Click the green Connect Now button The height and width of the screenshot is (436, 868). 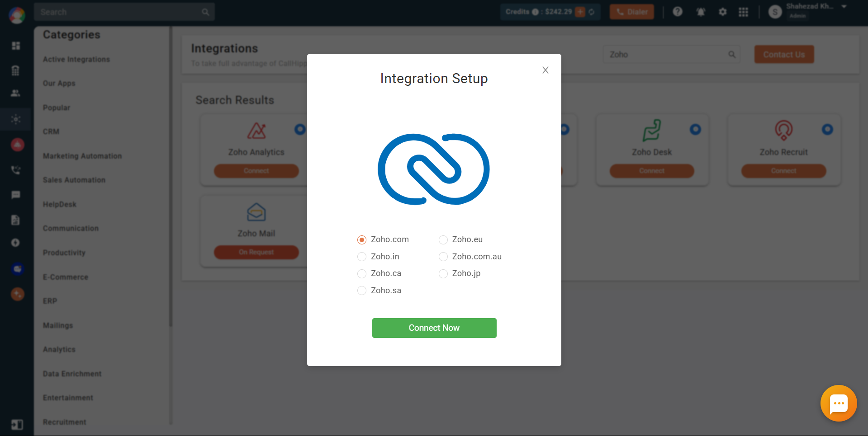tap(434, 328)
